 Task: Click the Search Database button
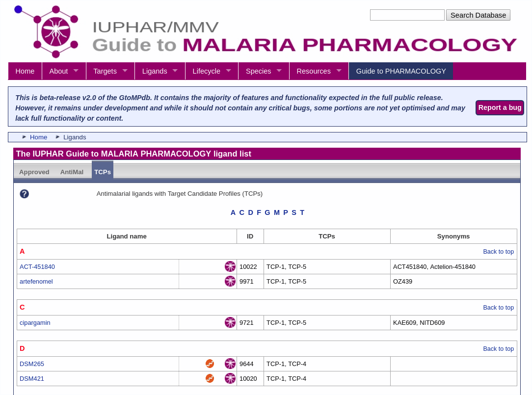pyautogui.click(x=478, y=15)
